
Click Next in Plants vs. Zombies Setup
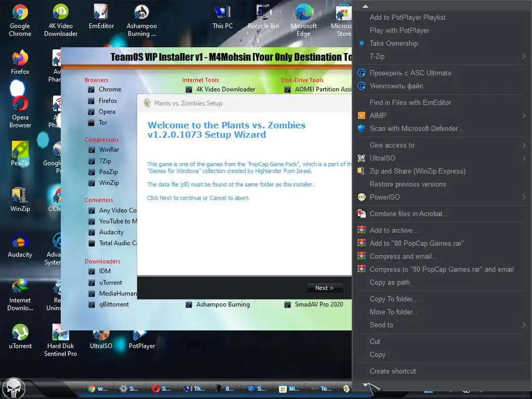click(x=324, y=288)
